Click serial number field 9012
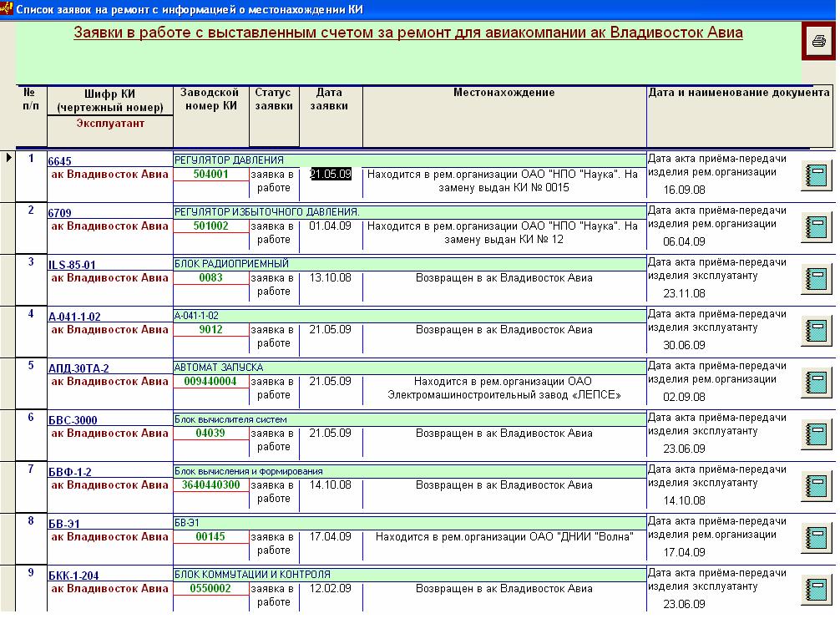This screenshot has width=840, height=634. tap(210, 330)
